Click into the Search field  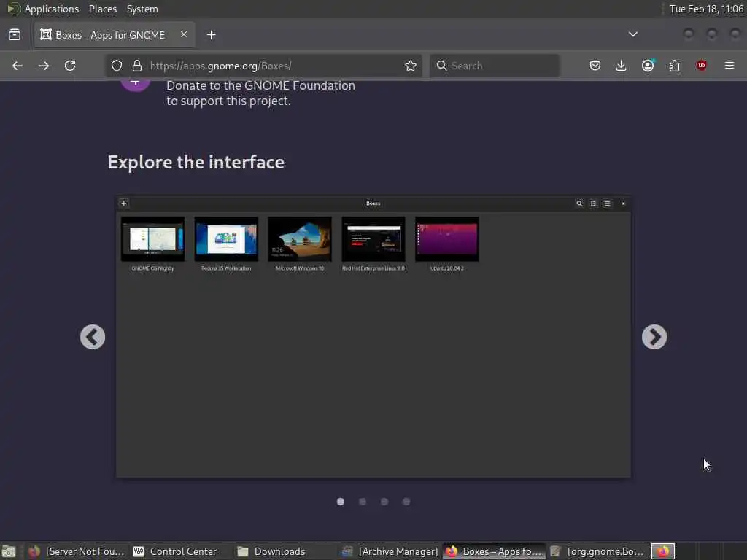[495, 66]
